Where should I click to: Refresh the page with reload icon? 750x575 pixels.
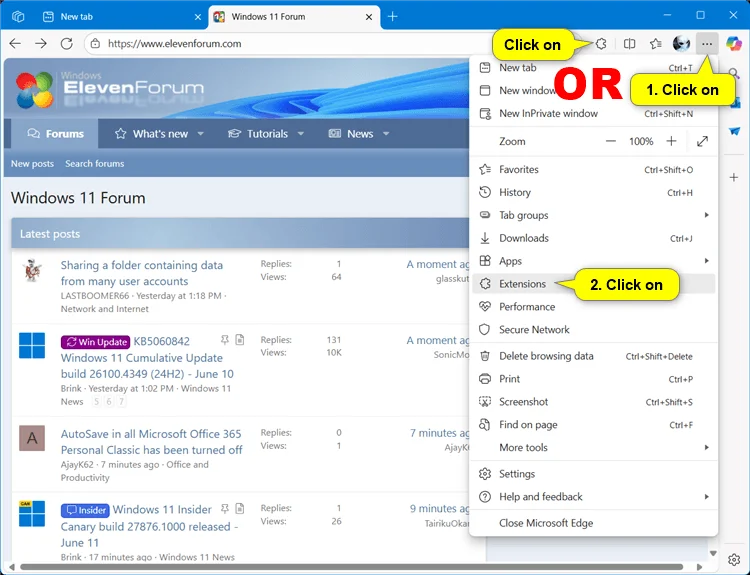tap(66, 44)
